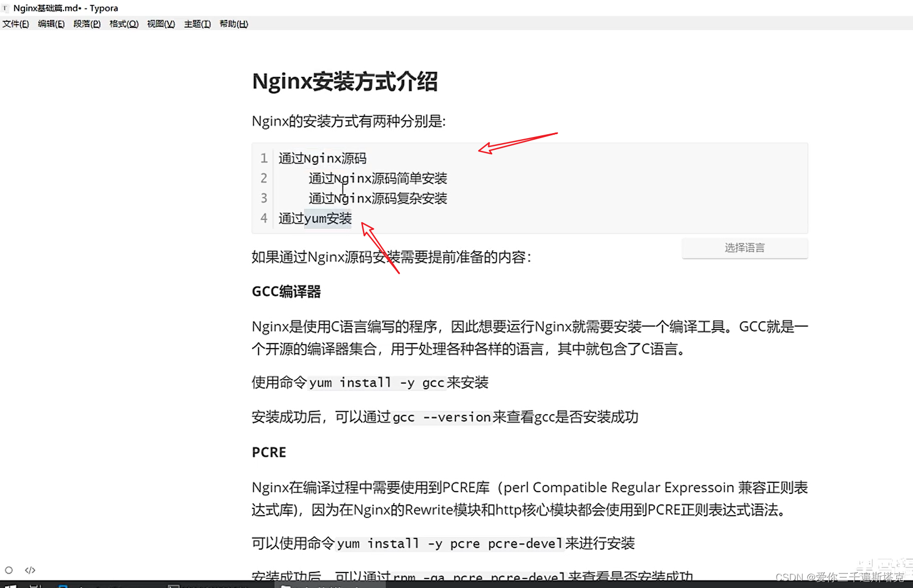
Task: Open the 文件(F) menu
Action: (x=16, y=24)
